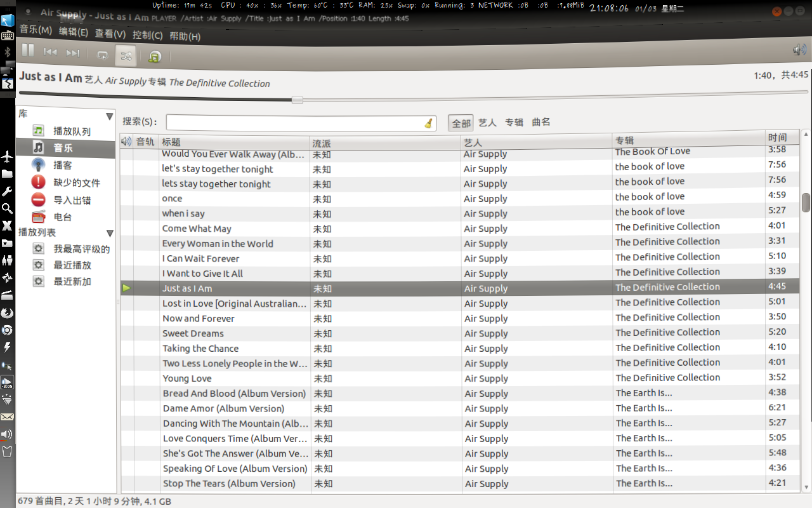Open the 帮助(H) menu

point(185,36)
